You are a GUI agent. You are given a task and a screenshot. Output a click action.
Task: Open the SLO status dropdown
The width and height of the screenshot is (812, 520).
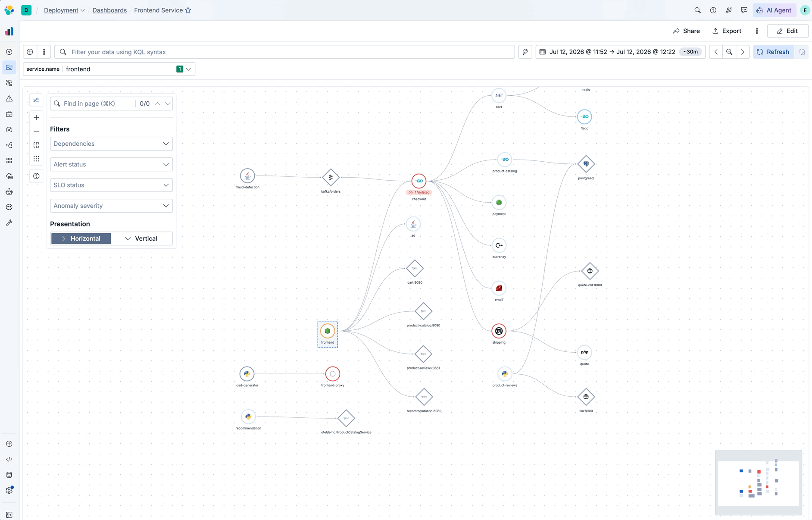(x=111, y=185)
